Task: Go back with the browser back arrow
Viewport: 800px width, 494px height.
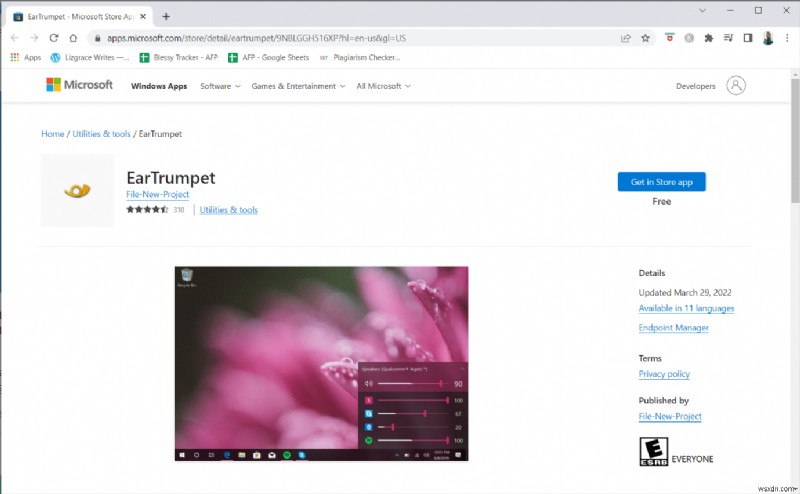Action: [x=14, y=38]
